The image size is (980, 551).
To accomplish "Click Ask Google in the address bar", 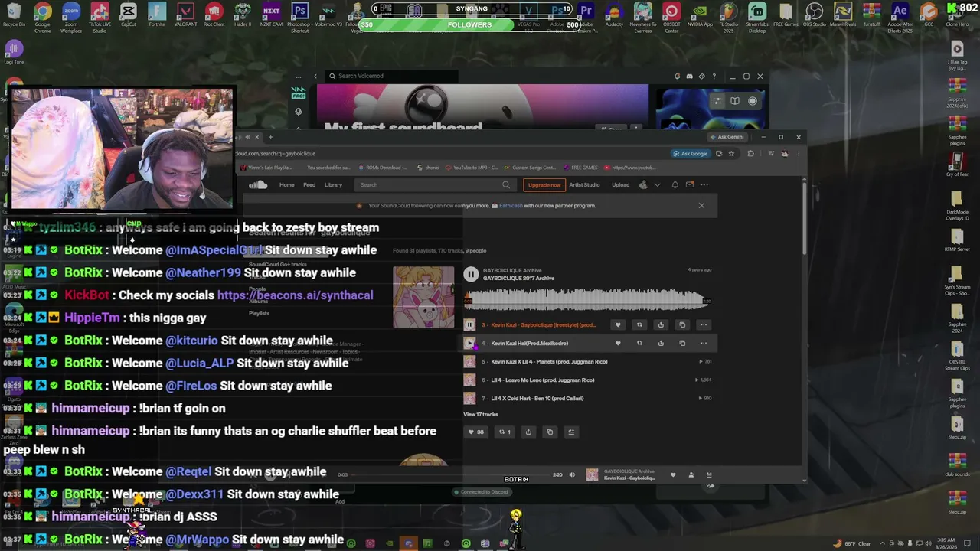I will [x=691, y=153].
